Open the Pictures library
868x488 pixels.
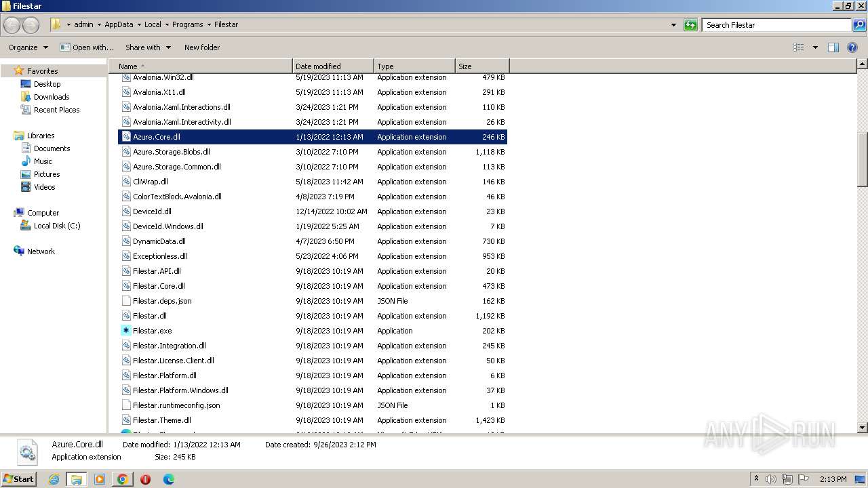point(47,174)
